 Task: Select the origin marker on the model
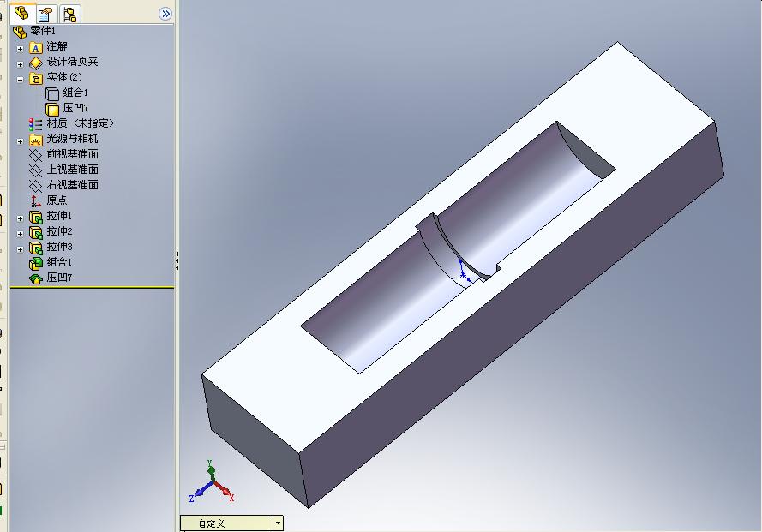464,272
